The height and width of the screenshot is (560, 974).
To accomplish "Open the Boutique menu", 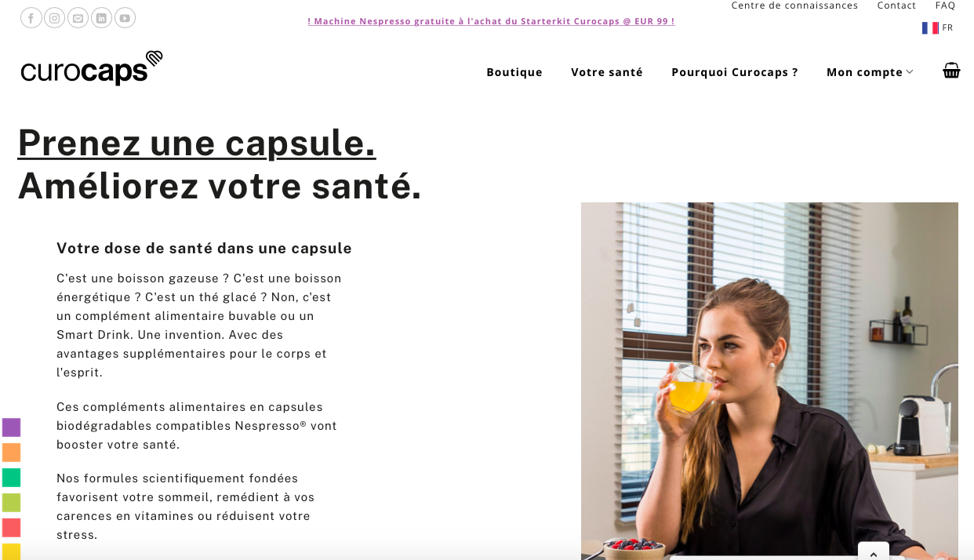I will [514, 72].
